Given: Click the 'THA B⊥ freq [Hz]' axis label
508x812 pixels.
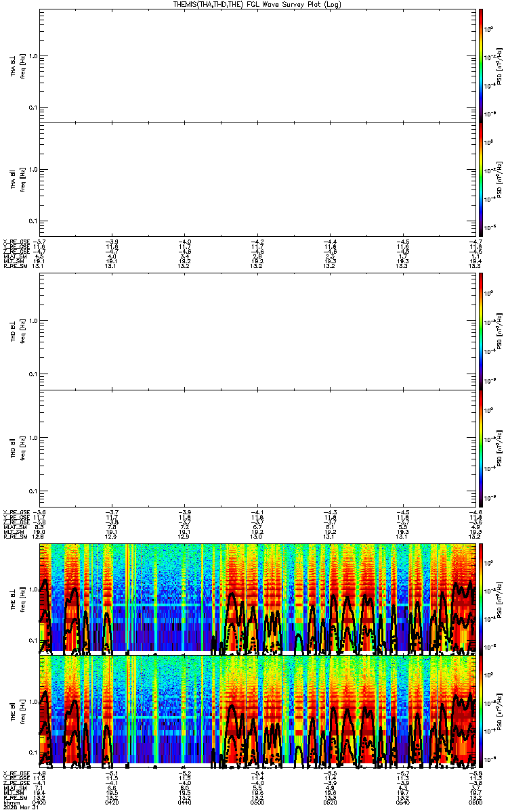Looking at the screenshot, I should pyautogui.click(x=18, y=66).
